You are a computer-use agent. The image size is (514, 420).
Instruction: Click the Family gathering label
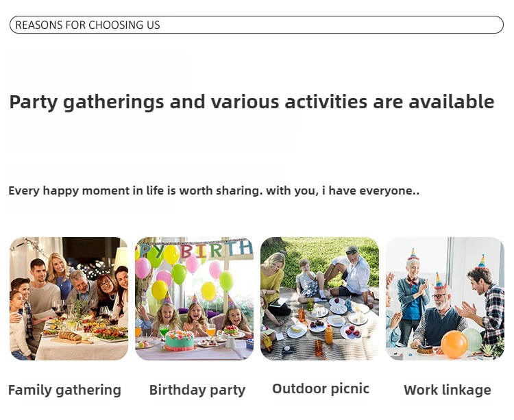tap(64, 391)
